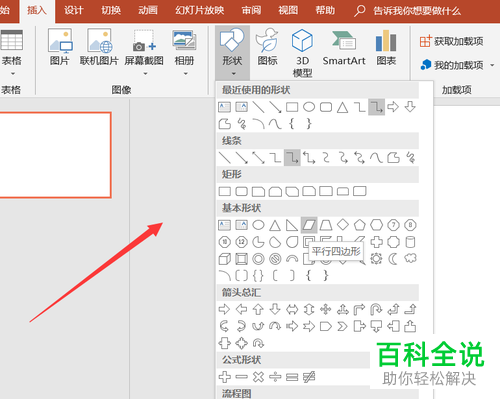500x399 pixels.
Task: Select the division sign in 公式形状
Action: click(275, 377)
